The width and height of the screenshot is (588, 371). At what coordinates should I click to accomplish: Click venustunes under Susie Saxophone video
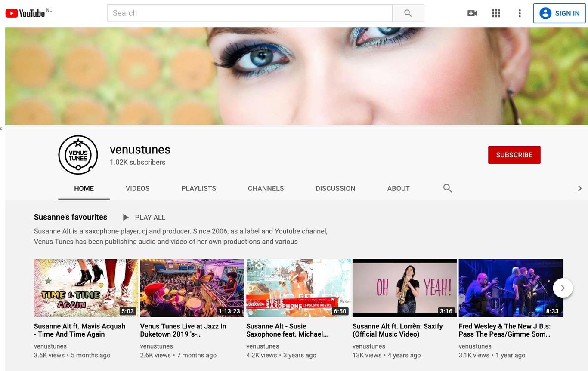coord(263,346)
